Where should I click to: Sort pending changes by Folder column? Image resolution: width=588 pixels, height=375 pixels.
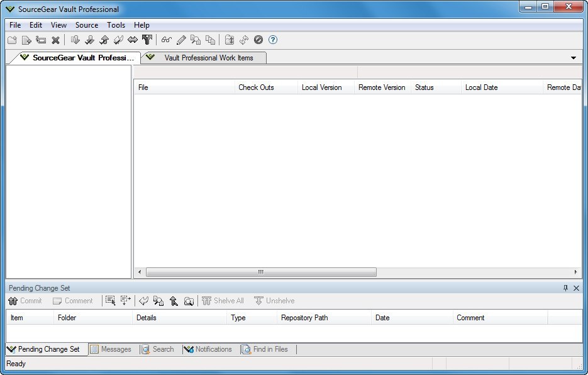point(93,318)
